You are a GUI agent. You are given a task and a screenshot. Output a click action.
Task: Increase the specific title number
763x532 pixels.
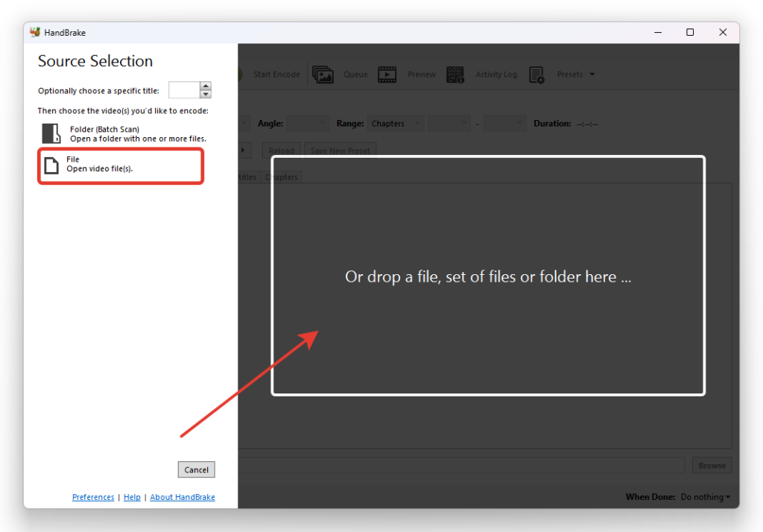click(206, 86)
